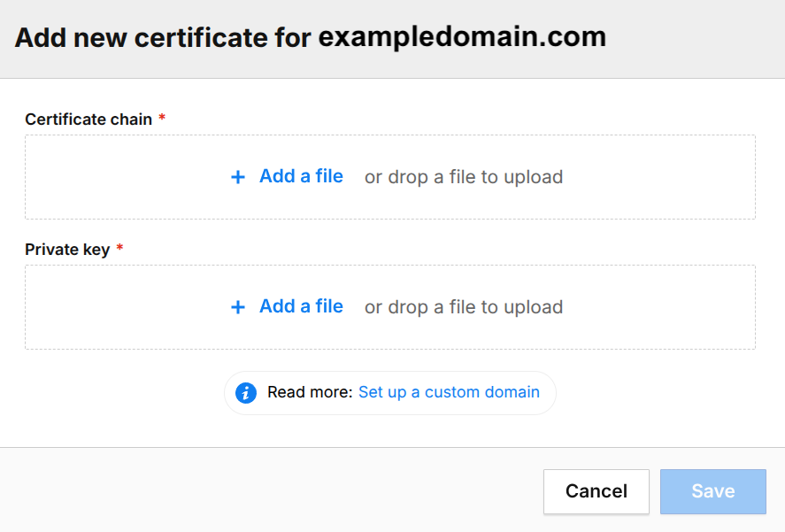Image resolution: width=785 pixels, height=532 pixels.
Task: Click exampledomain.com in the dialog header
Action: click(x=462, y=37)
